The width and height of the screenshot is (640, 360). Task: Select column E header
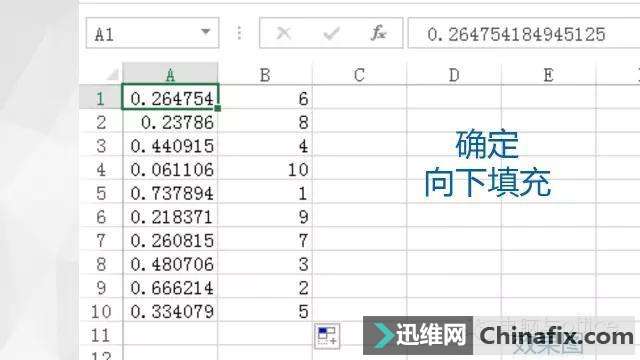click(549, 74)
